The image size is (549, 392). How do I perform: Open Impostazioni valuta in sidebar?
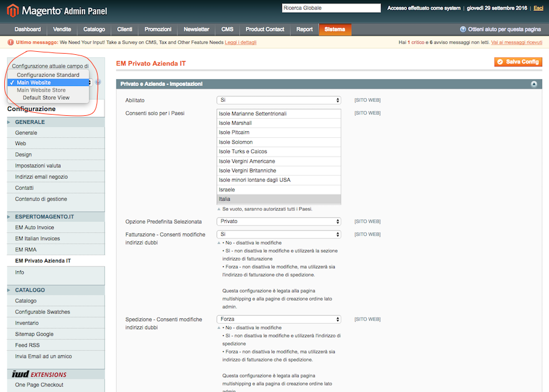[38, 166]
